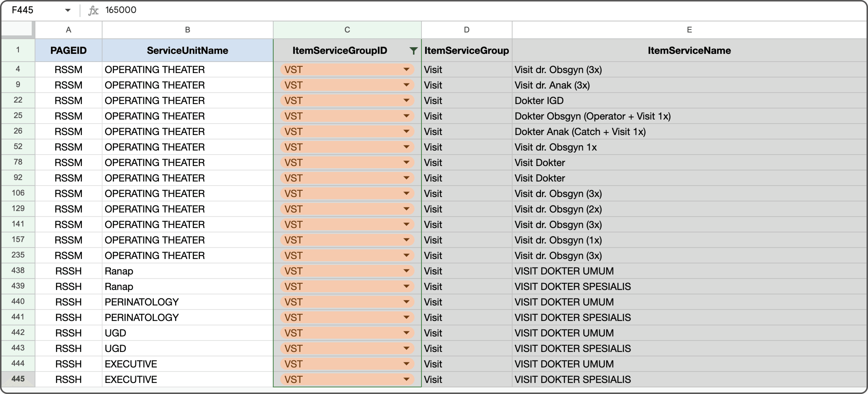Open VST dropdown in row 4
Viewport: 868px width, 394px height.
point(406,69)
